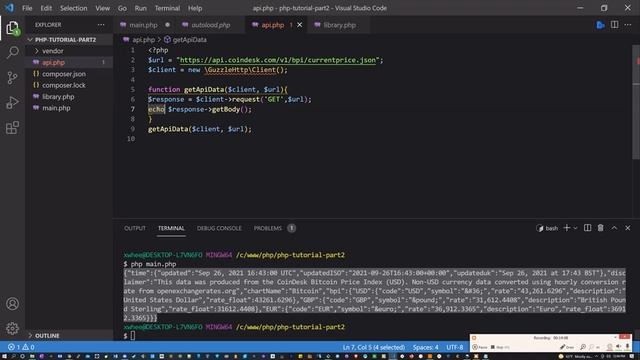Viewport: 640px width, 360px height.
Task: Toggle speaker audio in recorder toolbar
Action: point(618,347)
